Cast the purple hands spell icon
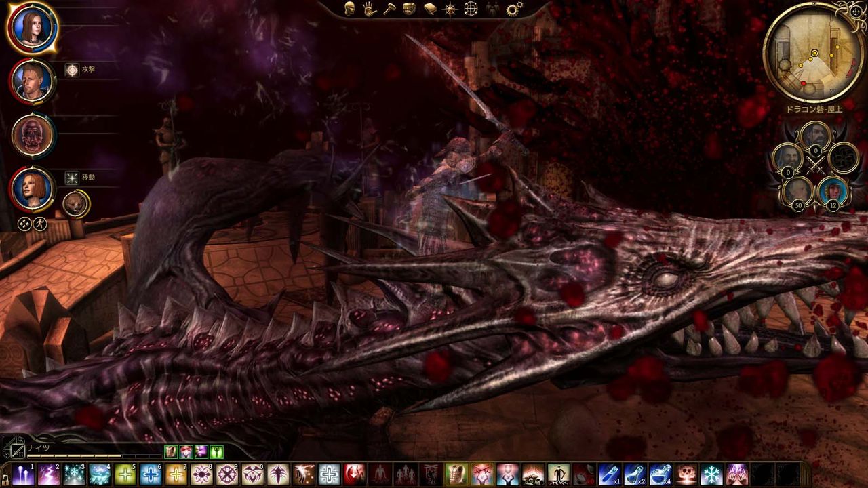Viewport: 868px width, 488px height. click(x=736, y=474)
